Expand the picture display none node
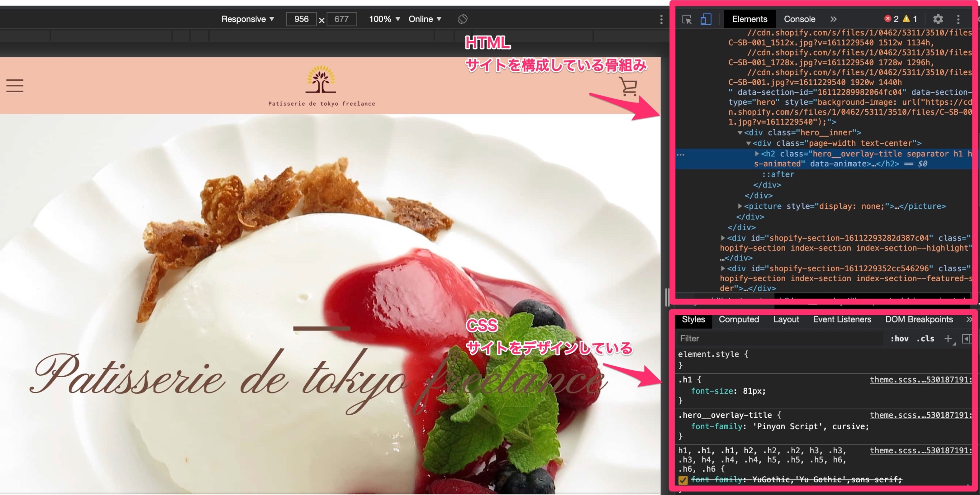This screenshot has height=495, width=980. 740,206
